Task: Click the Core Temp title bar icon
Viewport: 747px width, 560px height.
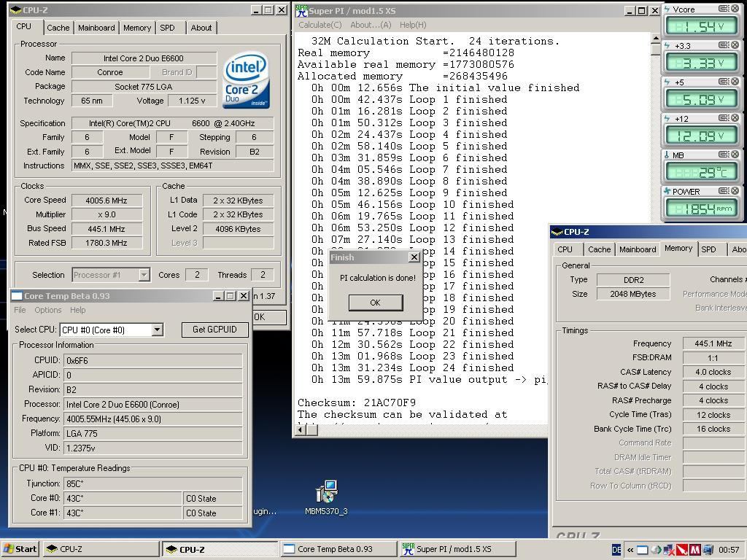Action: (17, 296)
